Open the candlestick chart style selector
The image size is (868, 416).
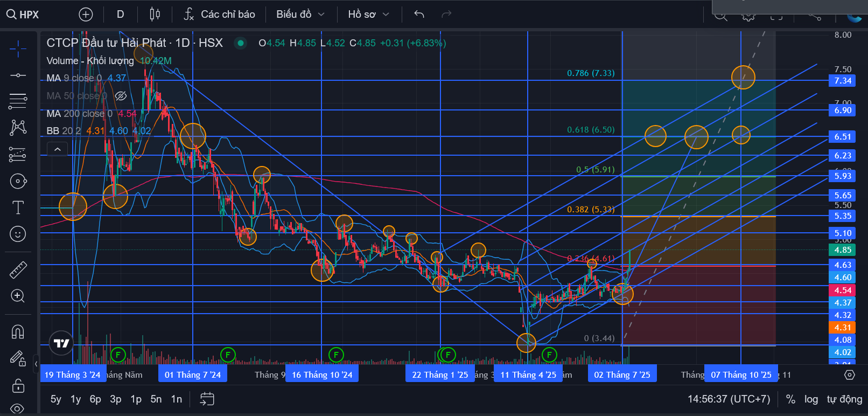[x=155, y=15]
